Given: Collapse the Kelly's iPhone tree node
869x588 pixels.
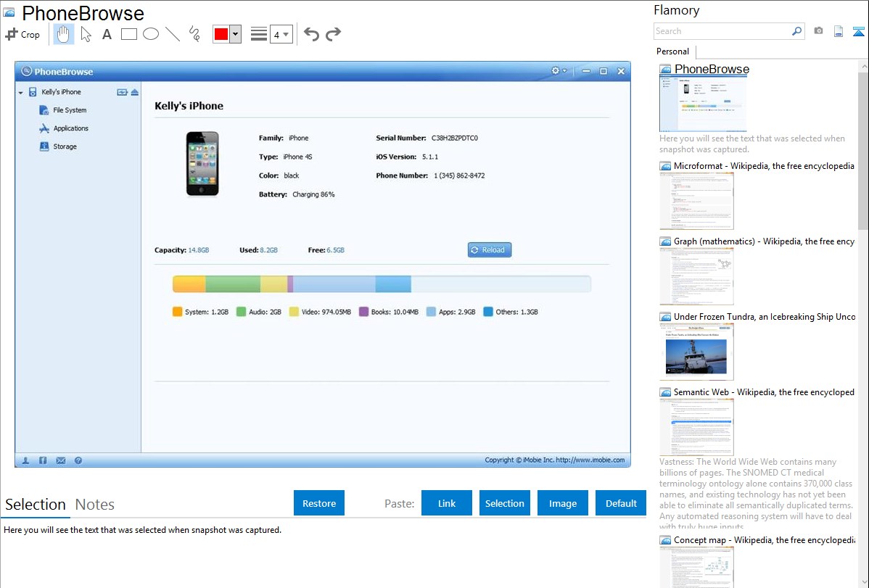Looking at the screenshot, I should [x=20, y=93].
